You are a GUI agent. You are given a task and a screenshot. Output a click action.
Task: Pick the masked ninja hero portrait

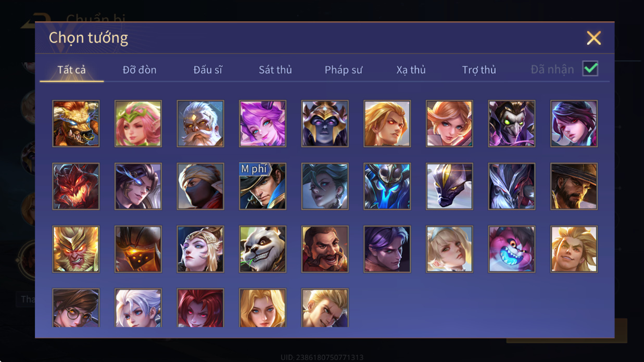click(x=200, y=186)
